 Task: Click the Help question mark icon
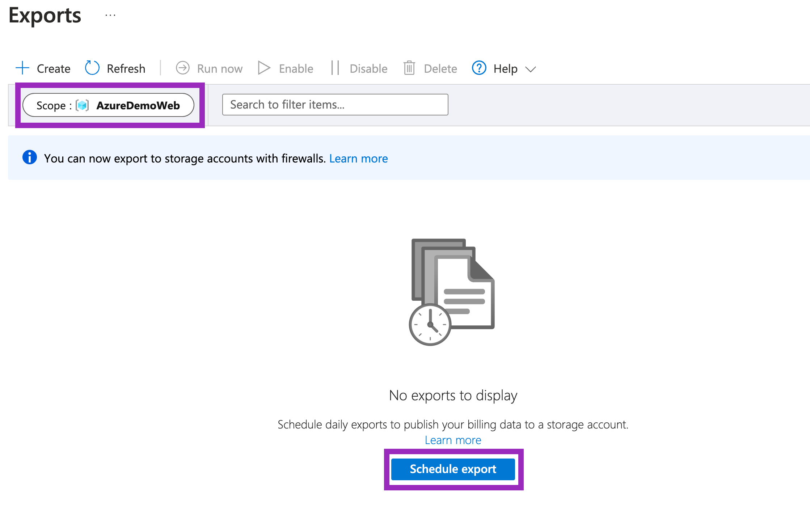pyautogui.click(x=479, y=68)
